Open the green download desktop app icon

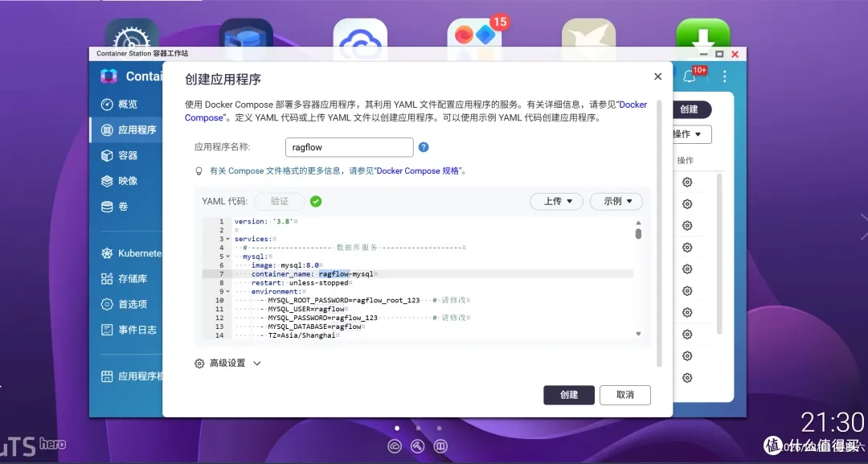point(703,33)
